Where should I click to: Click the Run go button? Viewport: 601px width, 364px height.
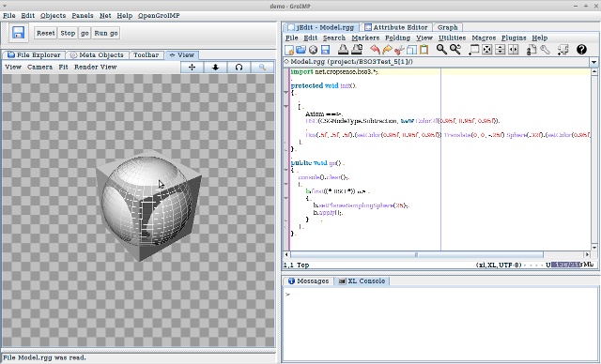coord(106,33)
